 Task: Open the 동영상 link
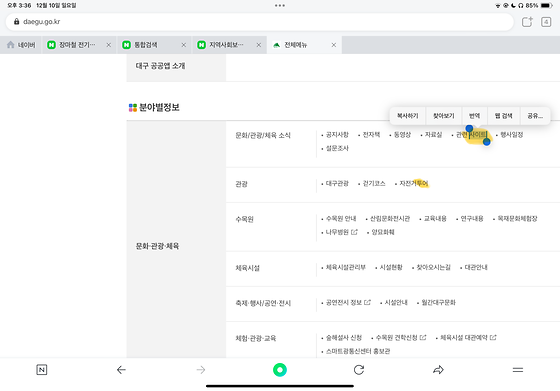click(402, 135)
